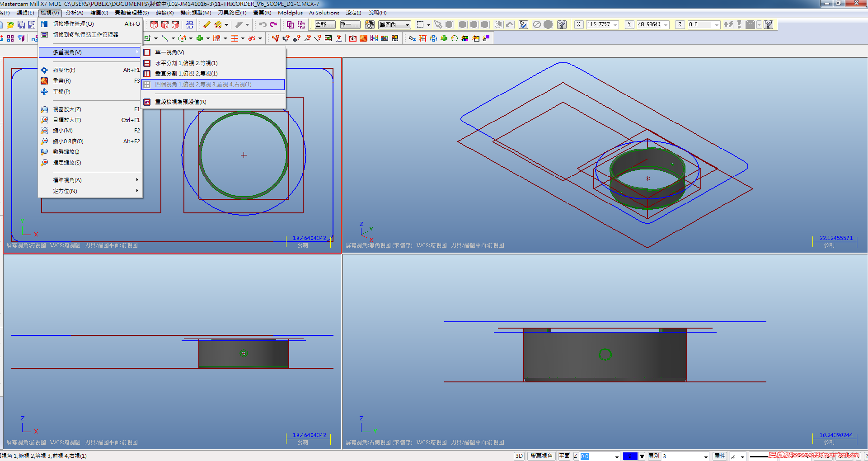Open dropdown arrow next to the circle tool
868x461 pixels.
coord(190,38)
